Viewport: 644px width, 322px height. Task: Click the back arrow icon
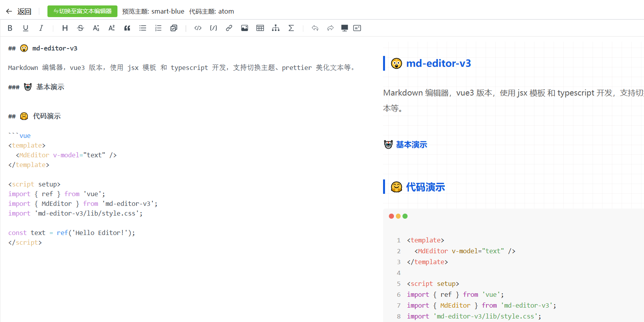pyautogui.click(x=9, y=11)
